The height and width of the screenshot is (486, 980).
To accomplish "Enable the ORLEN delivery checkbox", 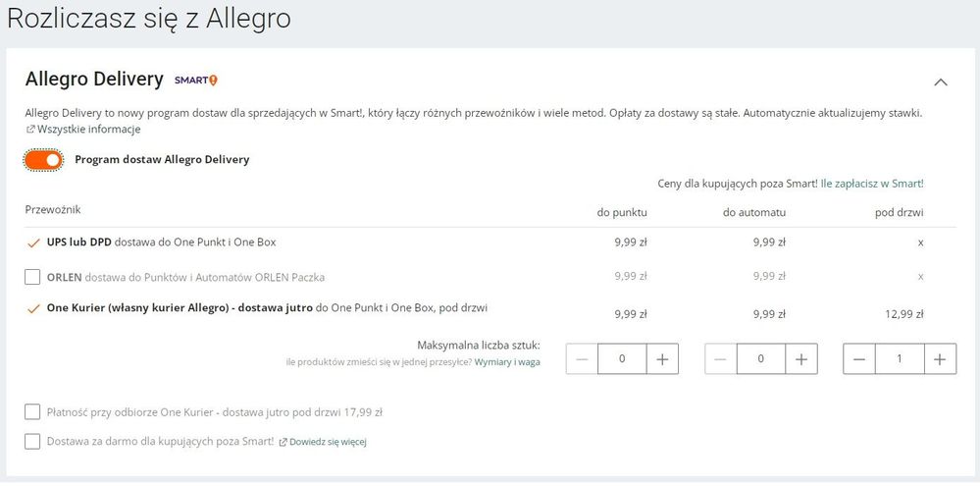I will coord(32,277).
